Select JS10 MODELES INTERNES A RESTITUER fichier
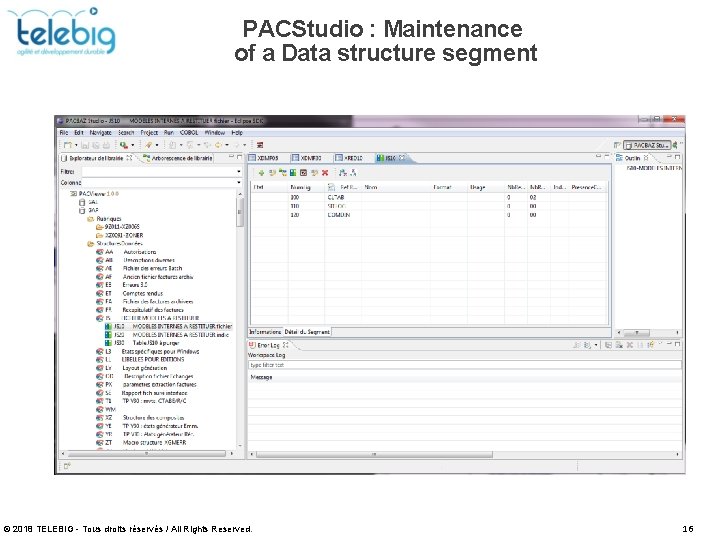Viewport: 720px width, 540px height. pyautogui.click(x=168, y=326)
